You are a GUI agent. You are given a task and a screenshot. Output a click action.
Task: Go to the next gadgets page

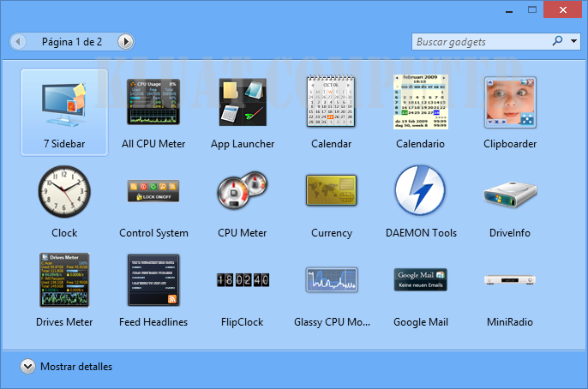point(125,41)
